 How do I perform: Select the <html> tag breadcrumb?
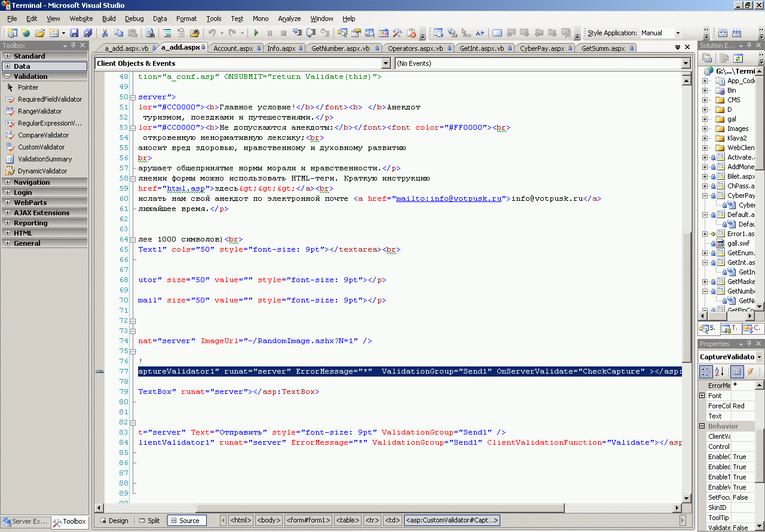[241, 521]
